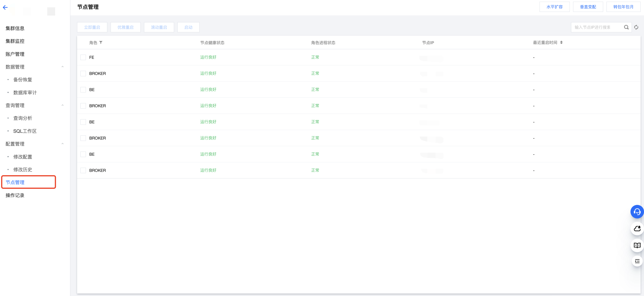
Task: Collapse the 数据管理 menu section
Action: coord(63,67)
